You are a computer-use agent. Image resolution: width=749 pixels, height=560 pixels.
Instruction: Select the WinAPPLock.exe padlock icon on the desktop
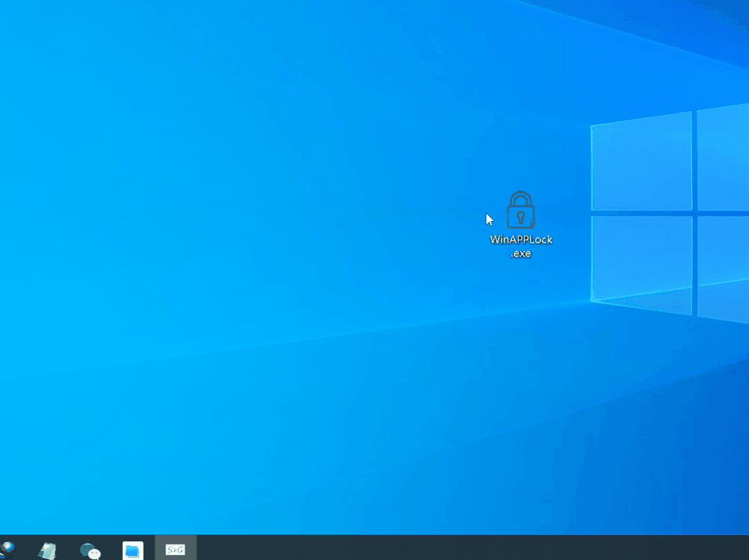(521, 210)
